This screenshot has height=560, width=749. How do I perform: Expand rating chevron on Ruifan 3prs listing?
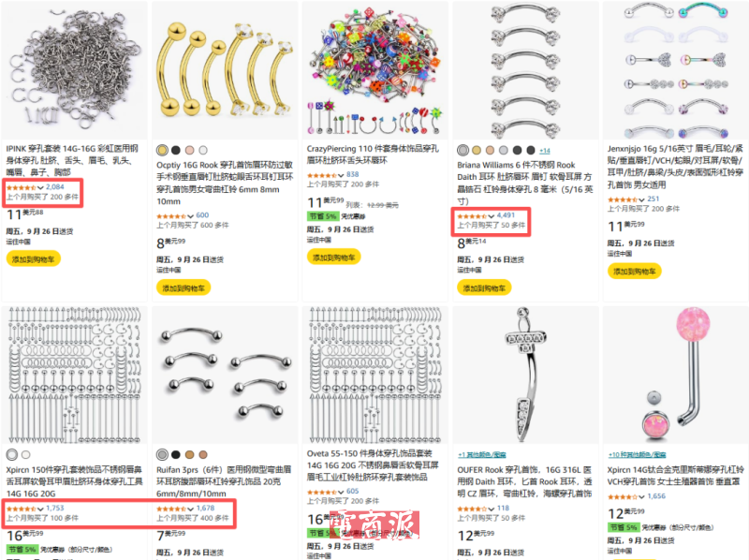tap(191, 508)
